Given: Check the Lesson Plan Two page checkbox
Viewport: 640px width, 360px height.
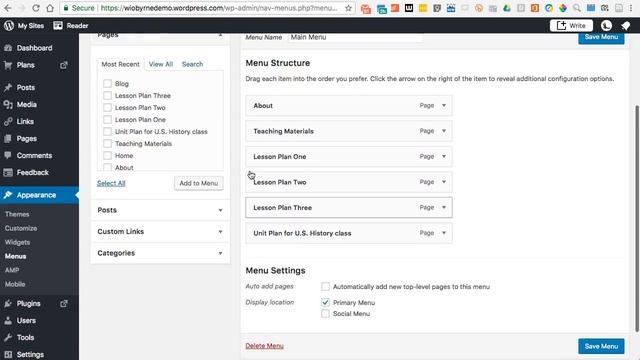Looking at the screenshot, I should click(x=107, y=107).
